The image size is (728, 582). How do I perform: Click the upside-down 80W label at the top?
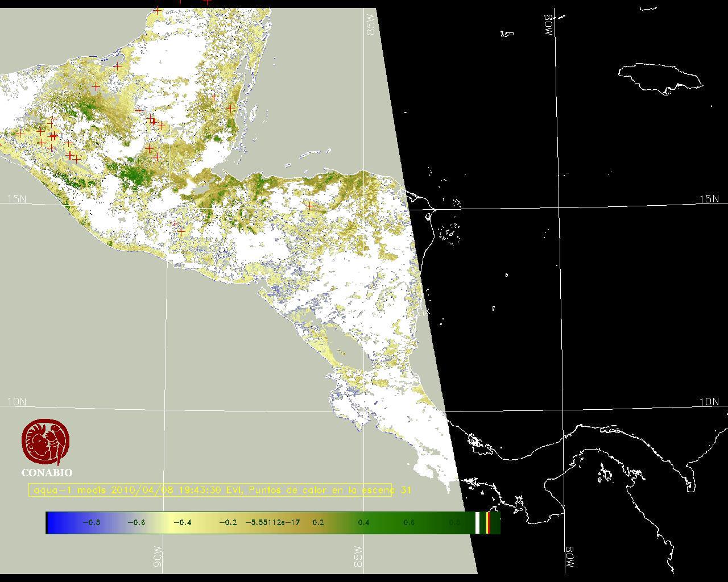(x=549, y=25)
